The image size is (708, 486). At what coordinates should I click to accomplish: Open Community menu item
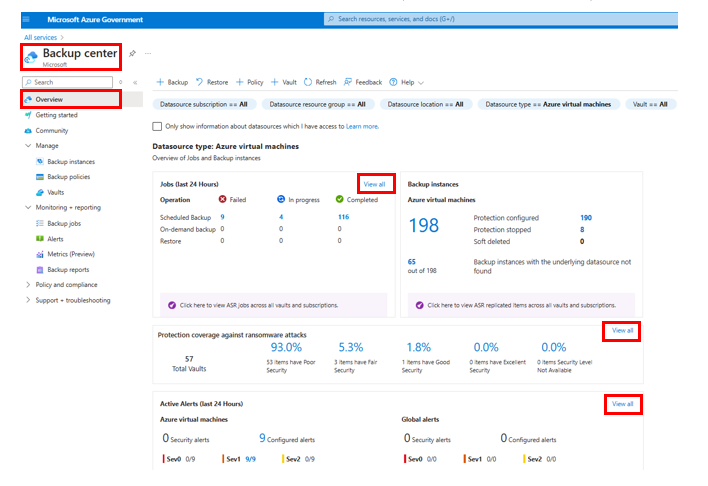click(x=52, y=131)
